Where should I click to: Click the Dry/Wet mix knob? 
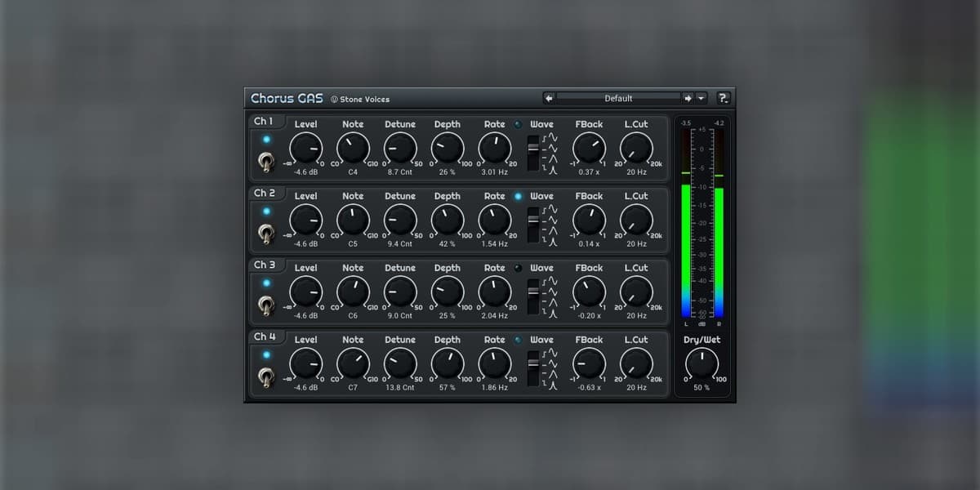click(x=702, y=364)
